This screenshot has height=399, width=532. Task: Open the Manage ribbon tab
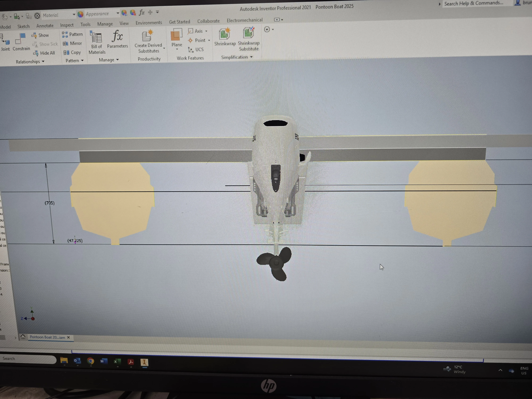pos(105,24)
